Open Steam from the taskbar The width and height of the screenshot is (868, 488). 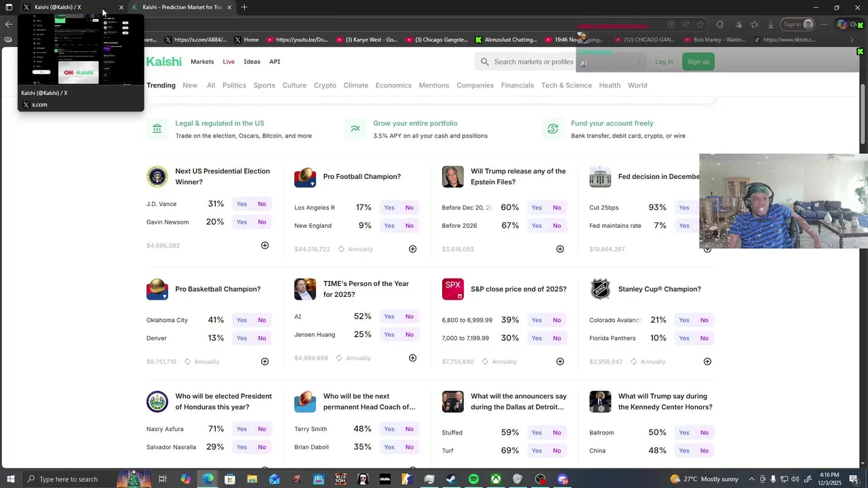pos(451,479)
